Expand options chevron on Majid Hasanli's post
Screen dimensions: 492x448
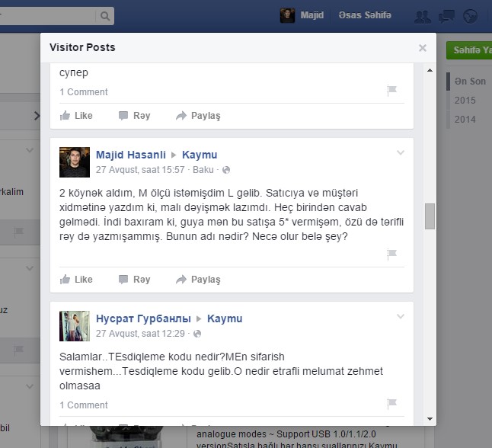click(401, 153)
